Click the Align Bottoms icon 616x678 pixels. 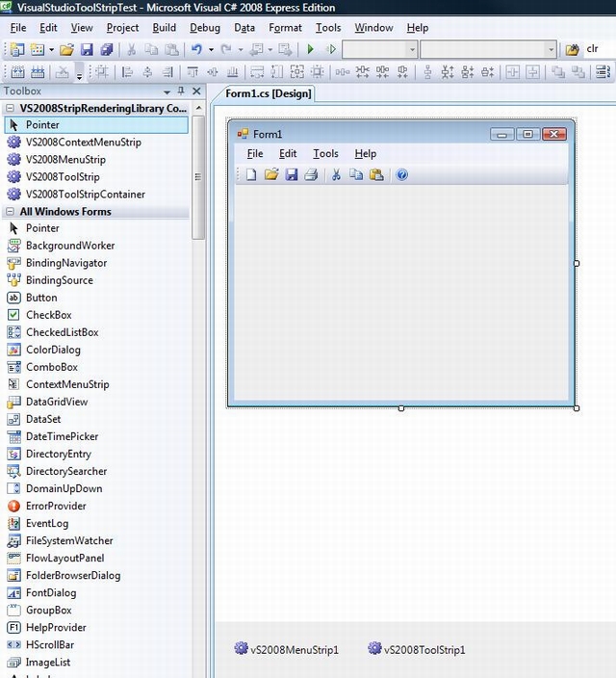click(x=233, y=72)
